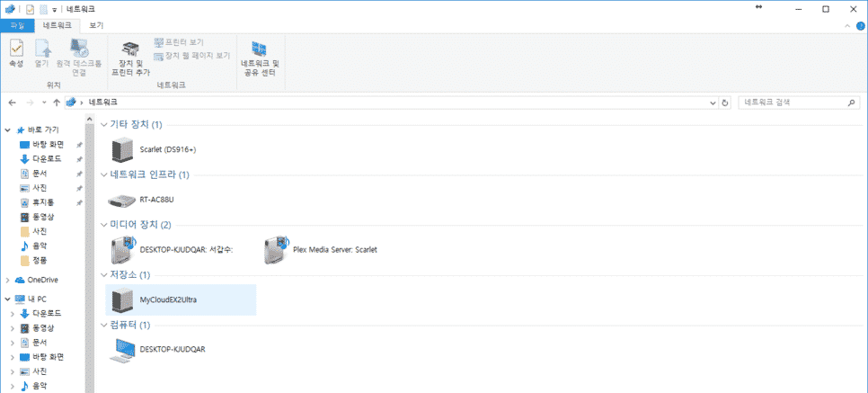The image size is (868, 393).
Task: Select DESKTOP-KJUDQAR media device icon
Action: [123, 249]
